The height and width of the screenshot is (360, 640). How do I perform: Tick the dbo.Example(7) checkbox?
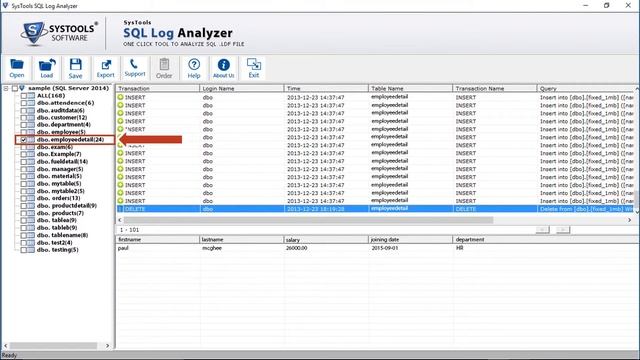24,154
